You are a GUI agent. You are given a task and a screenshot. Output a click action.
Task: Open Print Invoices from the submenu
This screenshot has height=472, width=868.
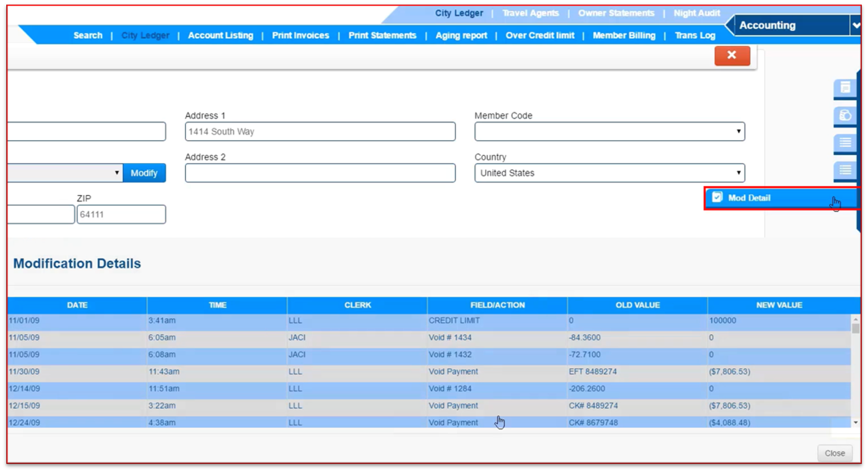click(x=300, y=35)
